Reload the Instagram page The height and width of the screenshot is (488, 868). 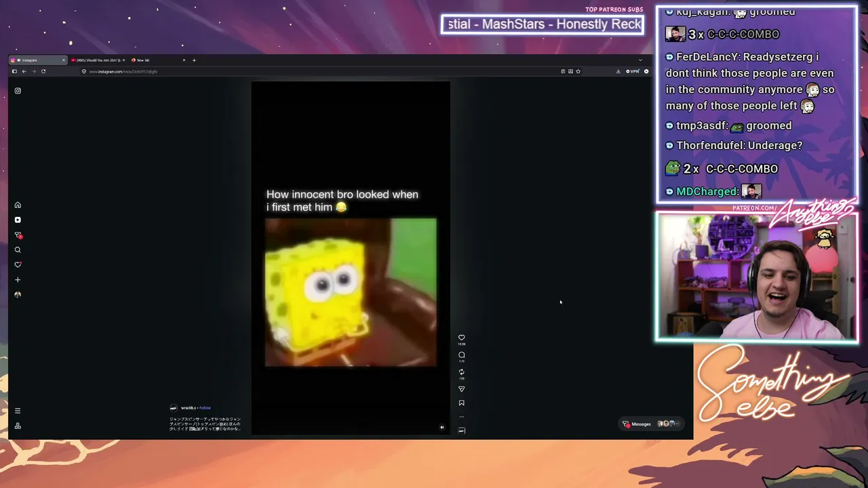click(43, 71)
